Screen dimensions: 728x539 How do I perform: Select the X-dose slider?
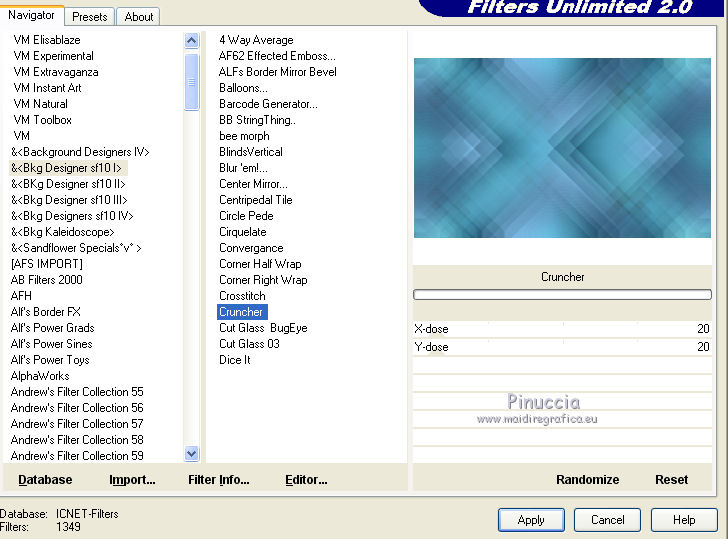click(562, 329)
